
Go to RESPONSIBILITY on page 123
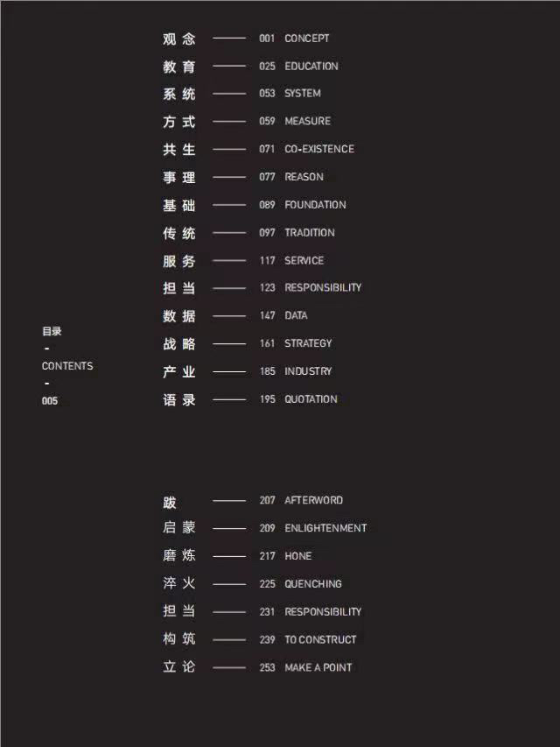[x=322, y=288]
